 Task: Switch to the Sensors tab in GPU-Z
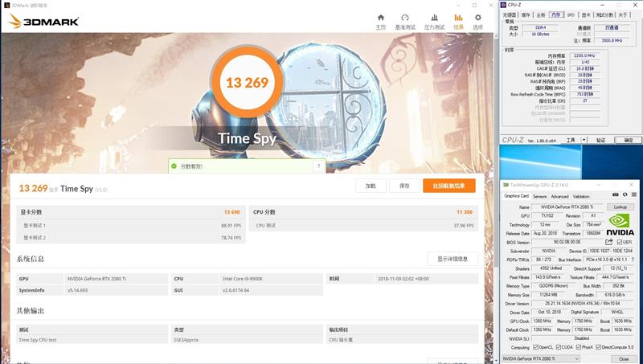click(540, 196)
